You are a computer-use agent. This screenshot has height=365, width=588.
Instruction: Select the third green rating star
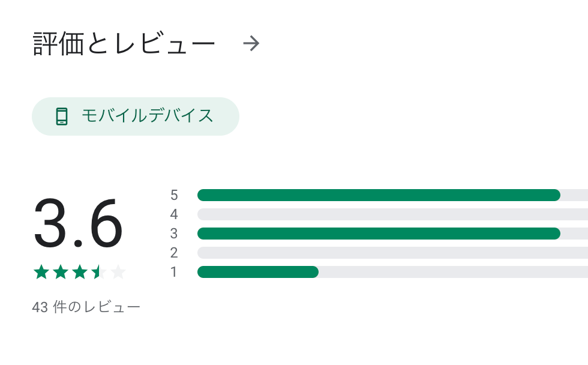click(x=79, y=272)
